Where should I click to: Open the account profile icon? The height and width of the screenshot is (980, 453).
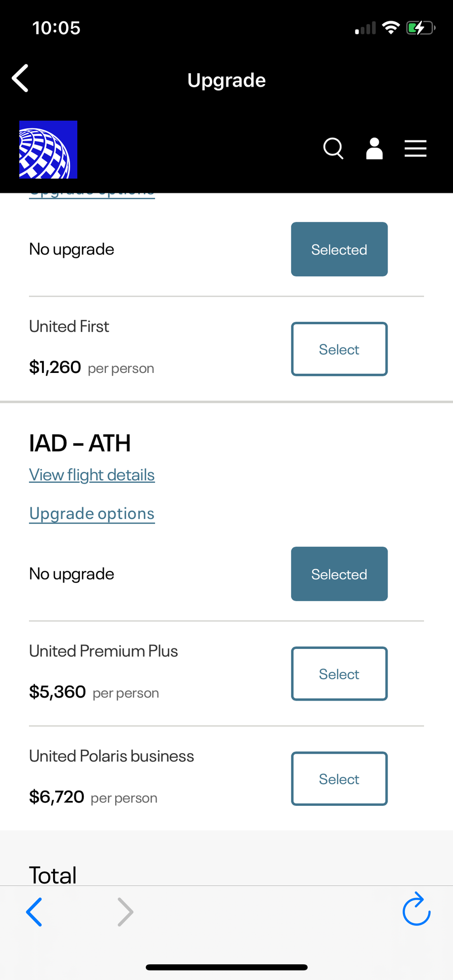click(374, 148)
